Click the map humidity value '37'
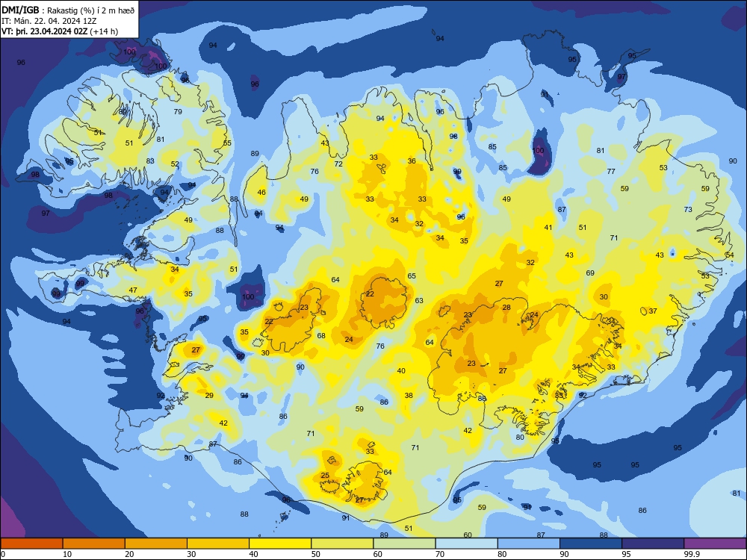The height and width of the screenshot is (560, 747). click(x=653, y=311)
